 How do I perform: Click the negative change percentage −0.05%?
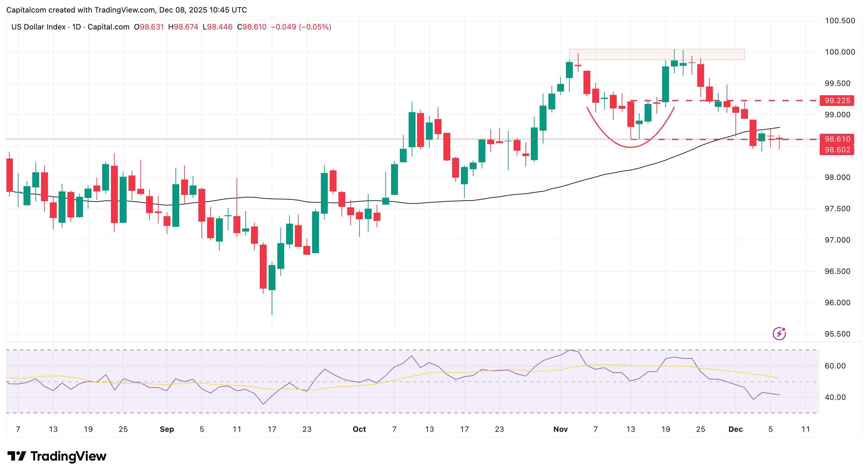tap(315, 27)
